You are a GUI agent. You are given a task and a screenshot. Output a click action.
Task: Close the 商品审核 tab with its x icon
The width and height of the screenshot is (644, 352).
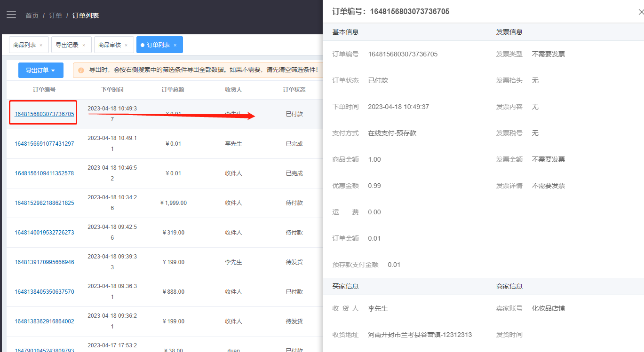pos(126,45)
